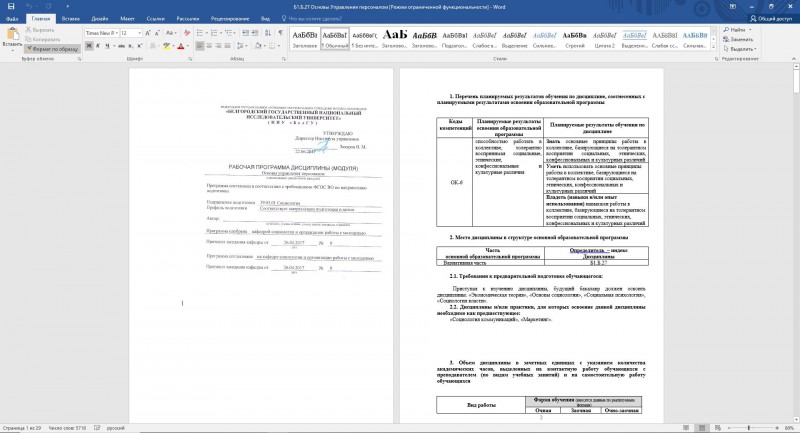Toggle subscript formatting
The width and height of the screenshot is (800, 433).
131,46
